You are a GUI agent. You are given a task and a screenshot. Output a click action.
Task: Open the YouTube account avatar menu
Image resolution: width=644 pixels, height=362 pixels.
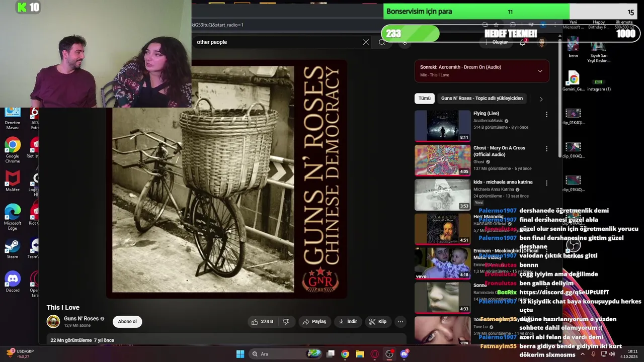click(x=542, y=42)
